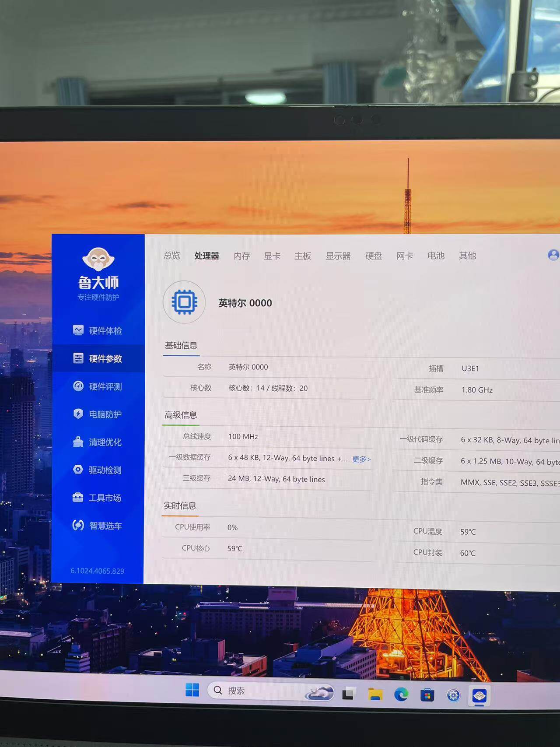Switch to the 总览 overview tab
Screen dimensions: 560x747
pyautogui.click(x=172, y=255)
